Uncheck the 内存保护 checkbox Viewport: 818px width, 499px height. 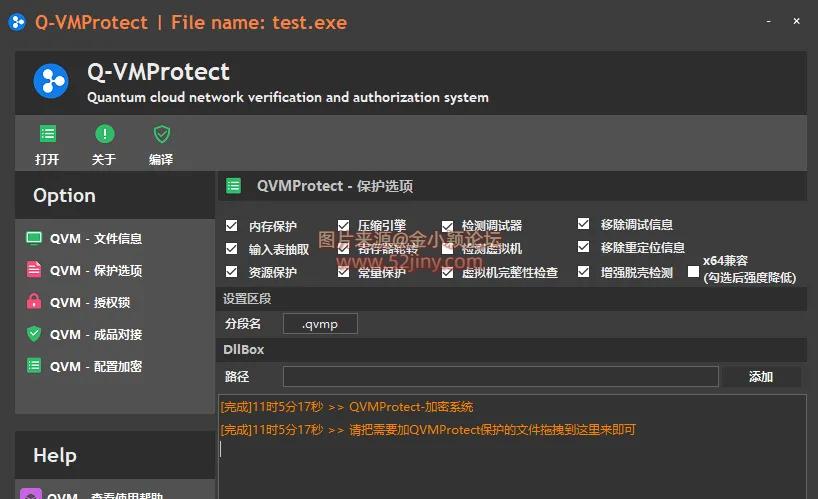(232, 226)
